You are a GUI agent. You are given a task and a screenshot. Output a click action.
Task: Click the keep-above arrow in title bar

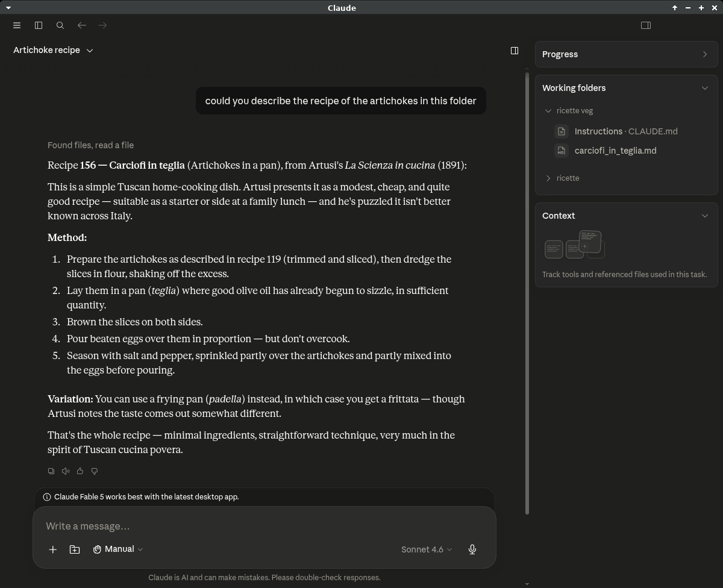[675, 8]
